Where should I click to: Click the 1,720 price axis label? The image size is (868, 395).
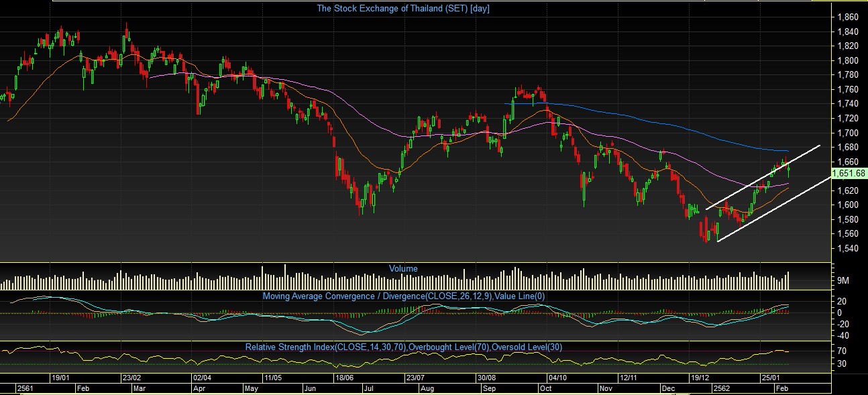click(849, 118)
